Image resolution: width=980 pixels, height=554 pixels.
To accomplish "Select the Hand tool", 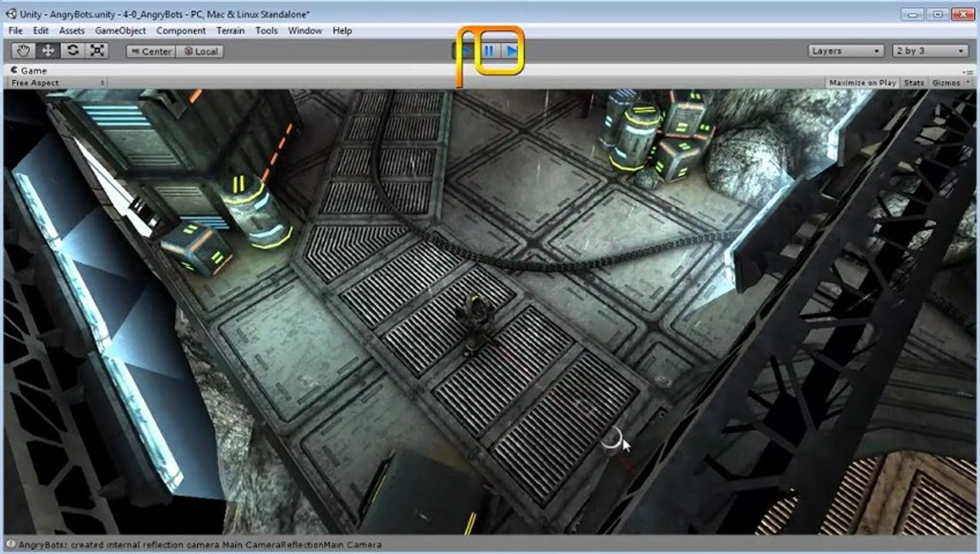I will (x=23, y=51).
